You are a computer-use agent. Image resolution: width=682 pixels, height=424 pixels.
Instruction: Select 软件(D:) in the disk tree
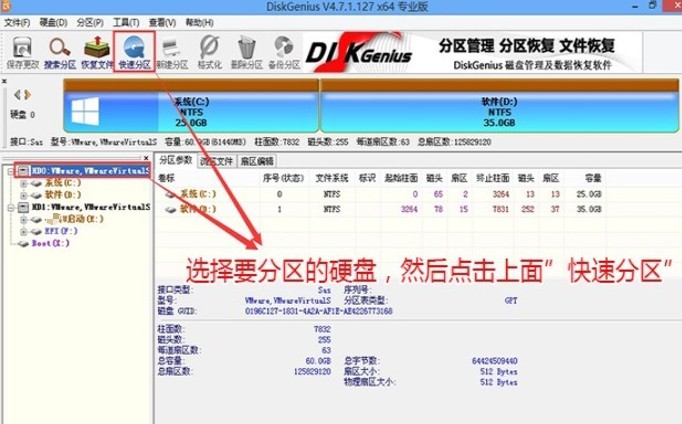63,195
